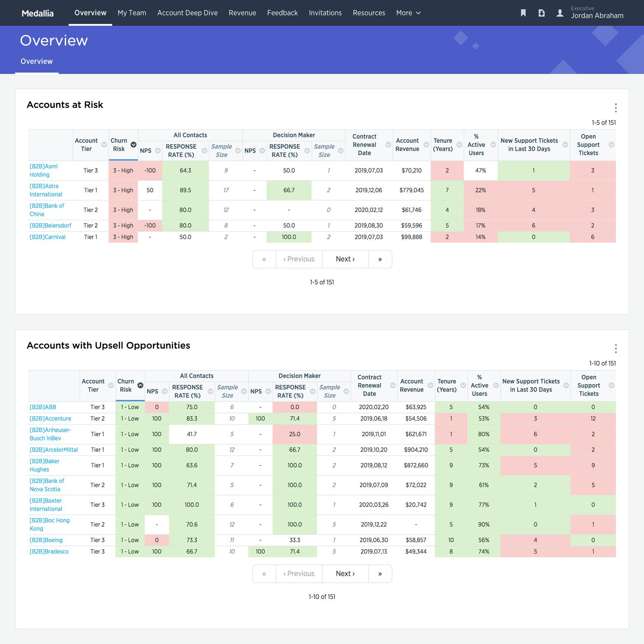Jump to last page in Upsell Opportunities

[x=380, y=573]
